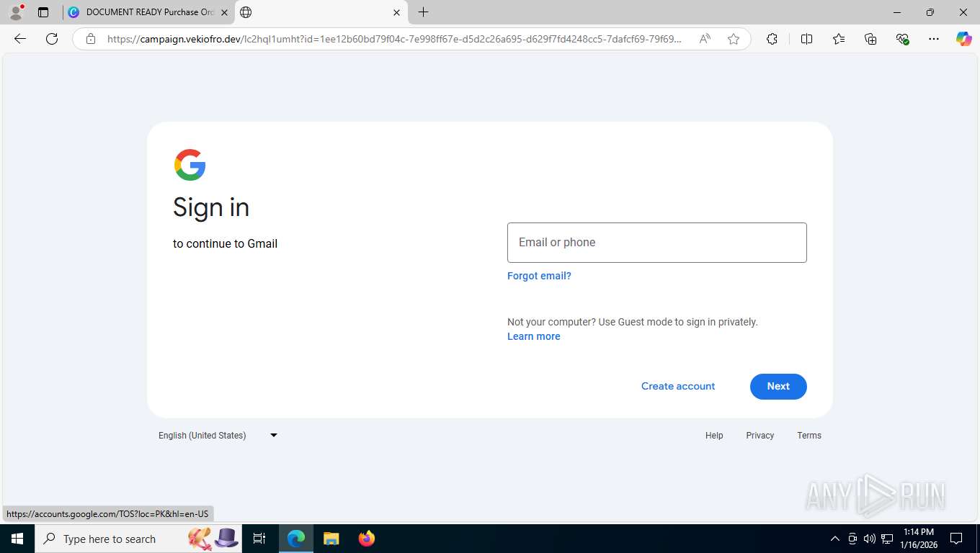Go back to previous page

coord(20,39)
